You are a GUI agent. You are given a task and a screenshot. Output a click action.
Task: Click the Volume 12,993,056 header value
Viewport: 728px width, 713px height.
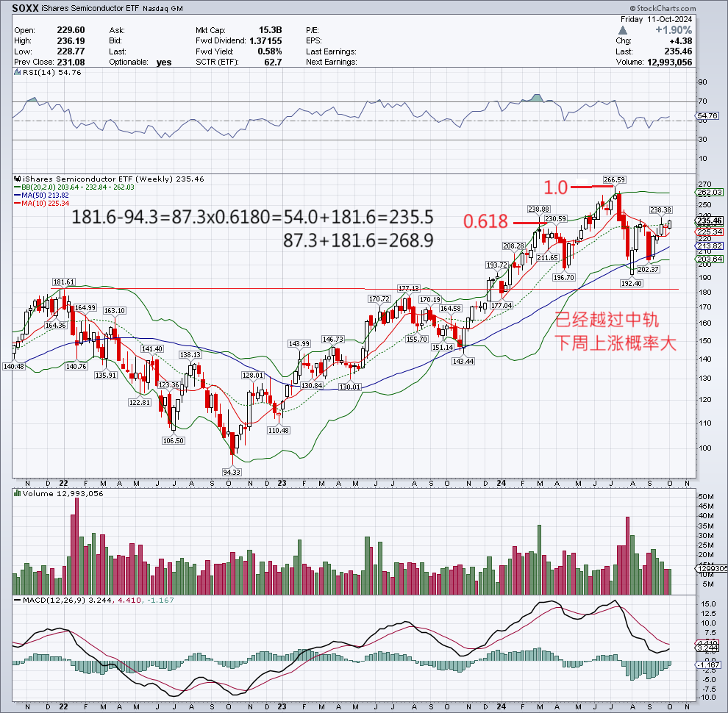point(669,62)
